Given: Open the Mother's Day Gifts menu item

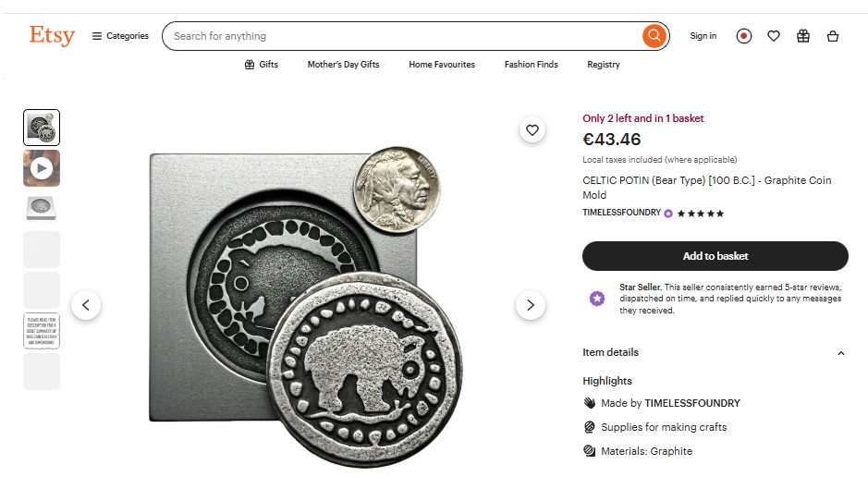Looking at the screenshot, I should [x=343, y=64].
